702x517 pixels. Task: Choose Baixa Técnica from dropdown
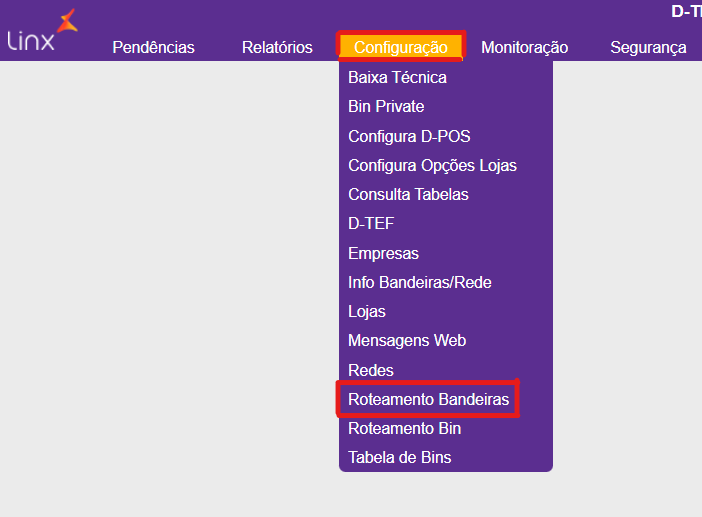[397, 77]
